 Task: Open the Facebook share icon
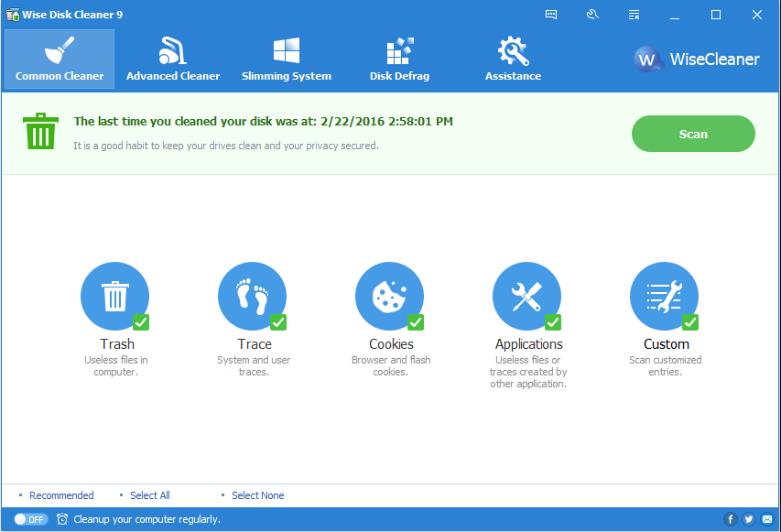point(731,519)
